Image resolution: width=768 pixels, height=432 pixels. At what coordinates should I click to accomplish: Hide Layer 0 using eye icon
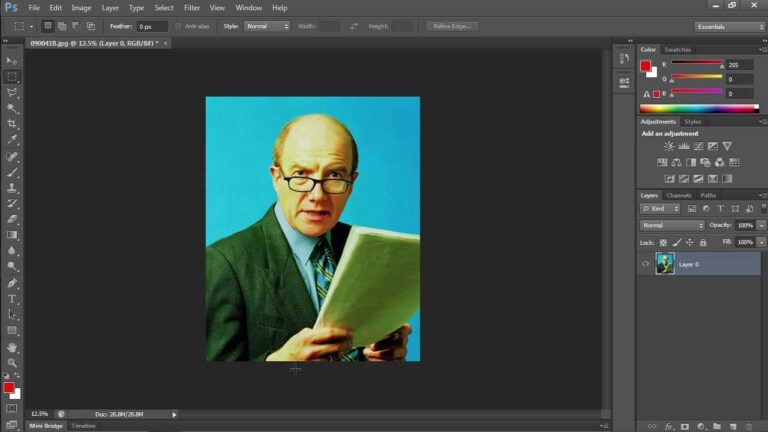pyautogui.click(x=645, y=264)
